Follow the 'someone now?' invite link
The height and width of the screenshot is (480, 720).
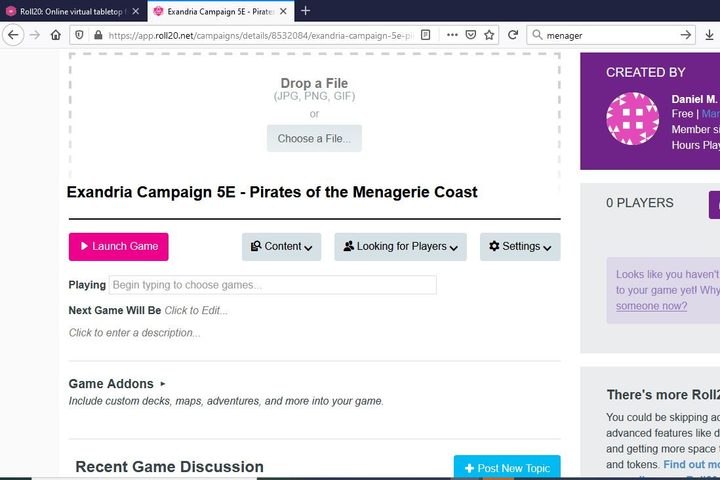pyautogui.click(x=651, y=306)
